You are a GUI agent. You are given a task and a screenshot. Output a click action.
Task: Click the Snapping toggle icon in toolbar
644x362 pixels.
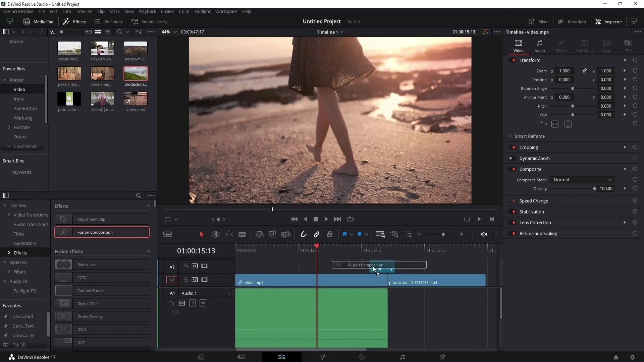304,235
